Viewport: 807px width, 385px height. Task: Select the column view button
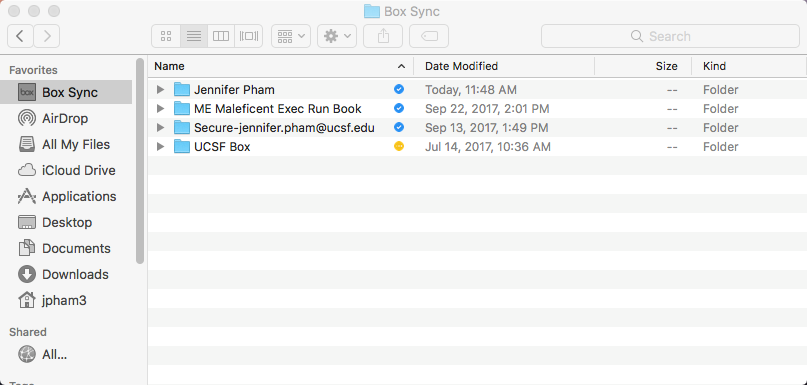[x=221, y=36]
